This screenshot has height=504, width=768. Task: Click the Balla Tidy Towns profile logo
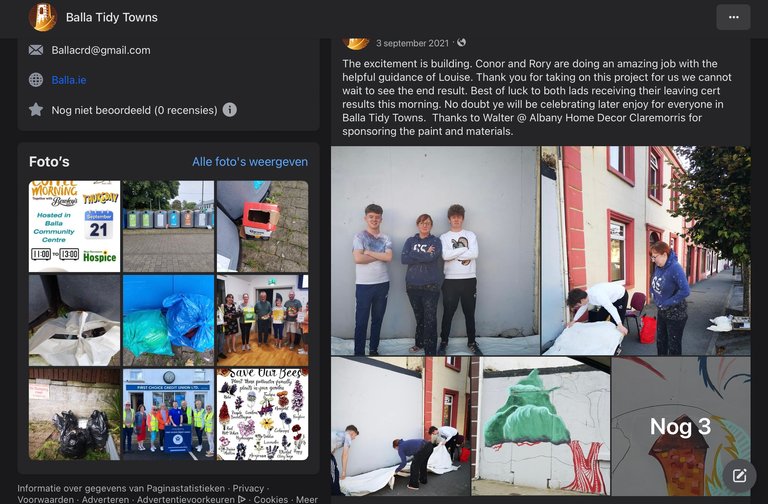43,17
